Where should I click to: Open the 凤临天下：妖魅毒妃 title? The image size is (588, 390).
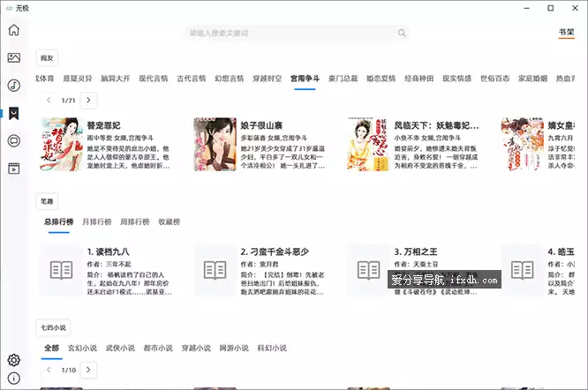point(436,125)
